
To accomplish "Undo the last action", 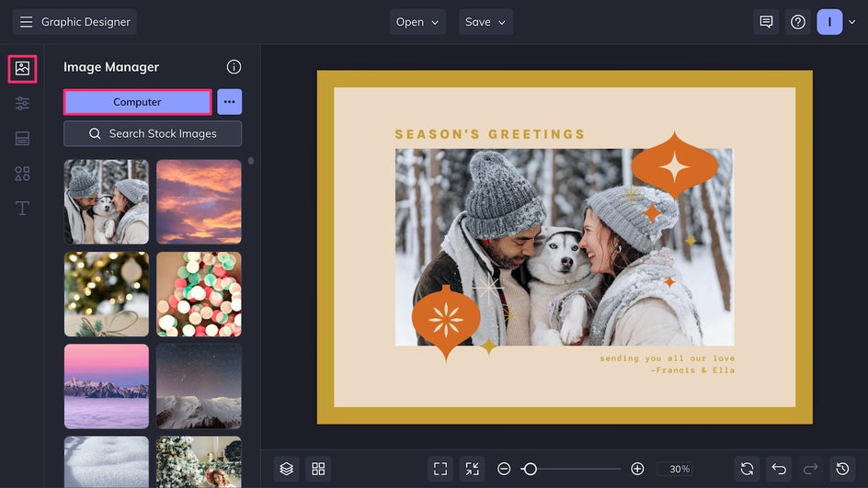I will coord(779,469).
